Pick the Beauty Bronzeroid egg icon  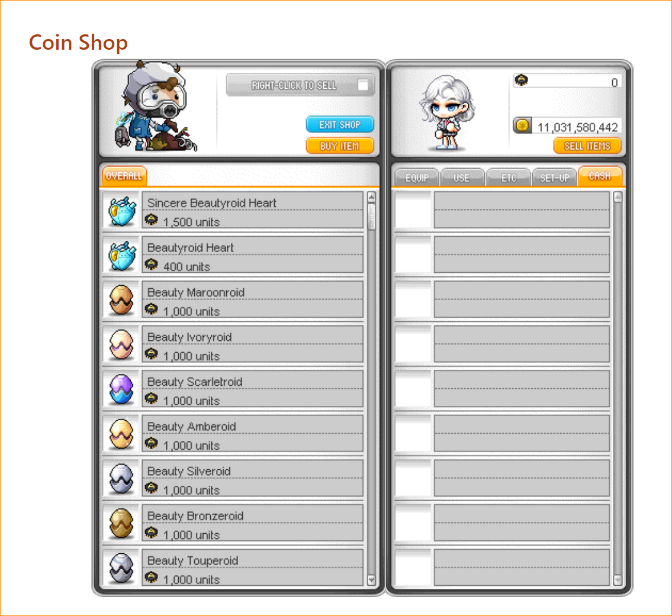coord(121,523)
